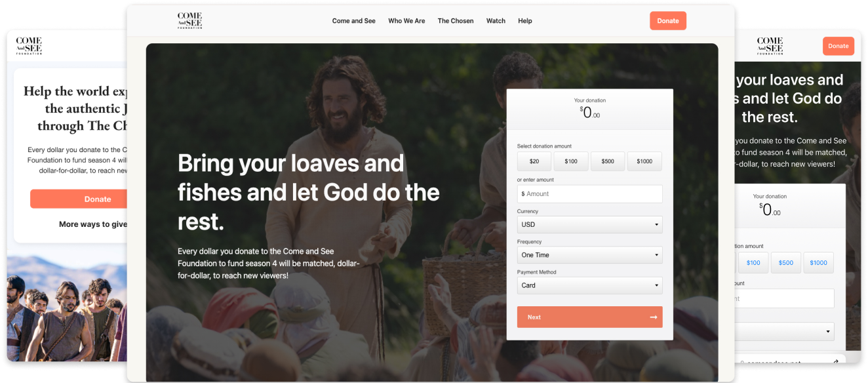Click the arrow icon on the Next button
The image size is (868, 383).
coord(653,317)
